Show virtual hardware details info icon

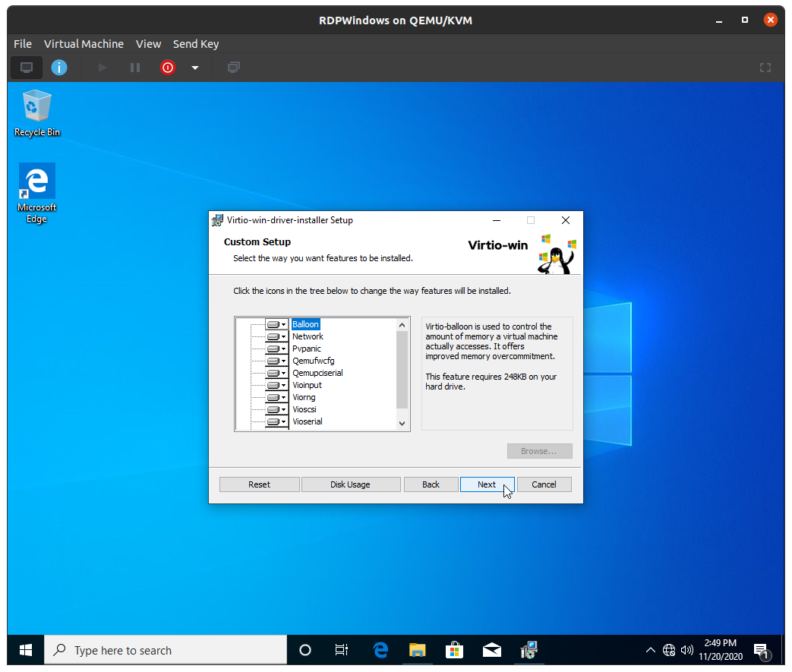coord(59,68)
